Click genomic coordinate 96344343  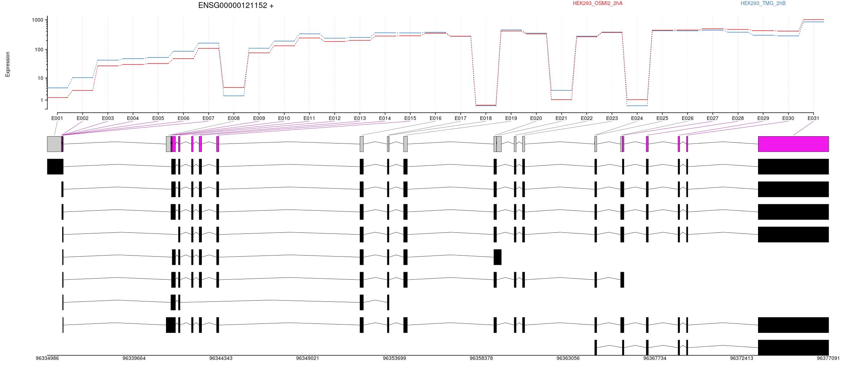tap(221, 358)
